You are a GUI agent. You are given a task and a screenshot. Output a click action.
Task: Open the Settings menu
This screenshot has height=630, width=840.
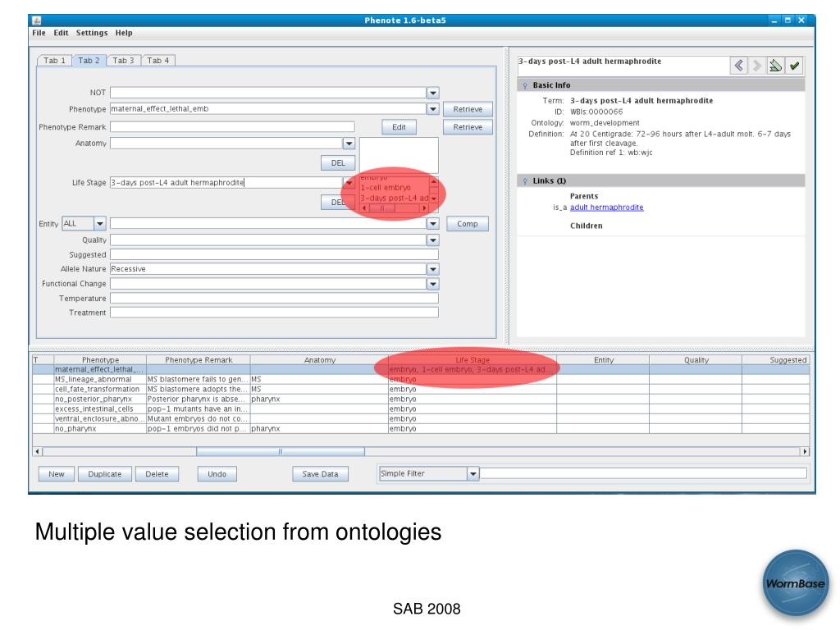[92, 33]
